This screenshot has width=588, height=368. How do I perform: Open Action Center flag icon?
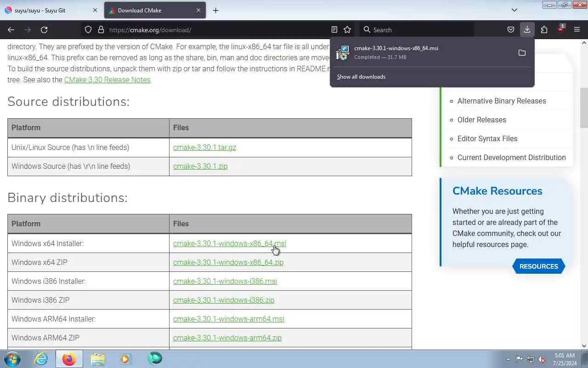pos(519,359)
